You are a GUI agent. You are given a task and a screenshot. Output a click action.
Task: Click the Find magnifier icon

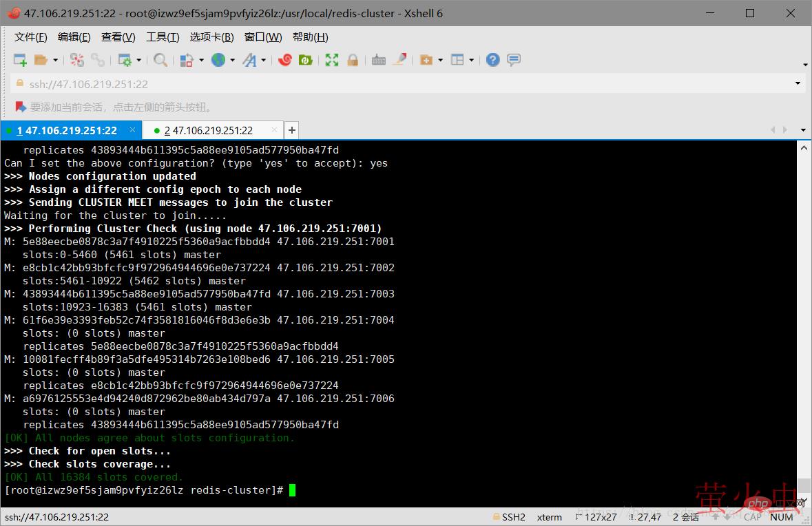pos(160,61)
